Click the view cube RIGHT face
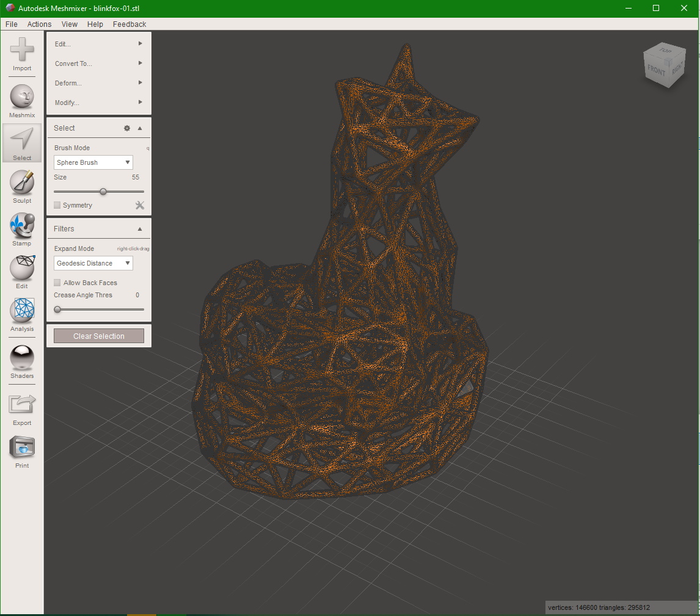Viewport: 700px width, 616px height. click(677, 68)
